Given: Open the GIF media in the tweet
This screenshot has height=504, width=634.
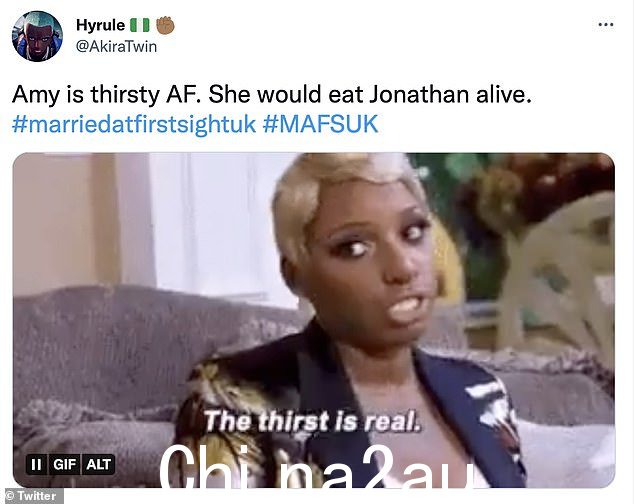Looking at the screenshot, I should tap(314, 320).
